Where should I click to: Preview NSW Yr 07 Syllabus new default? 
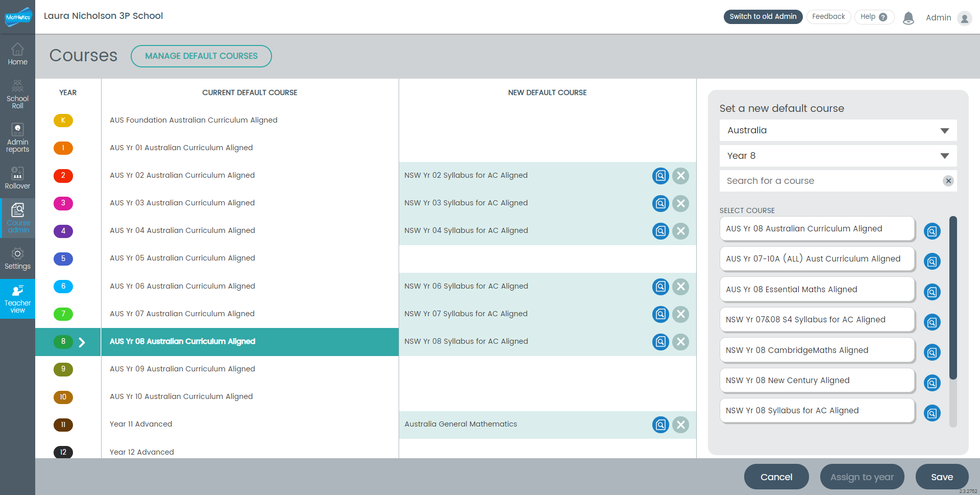(660, 314)
